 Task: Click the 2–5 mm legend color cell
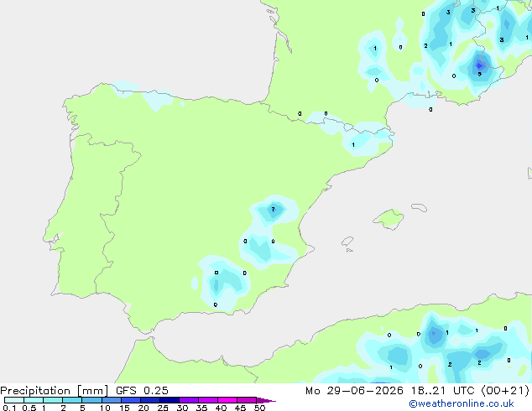point(72,400)
